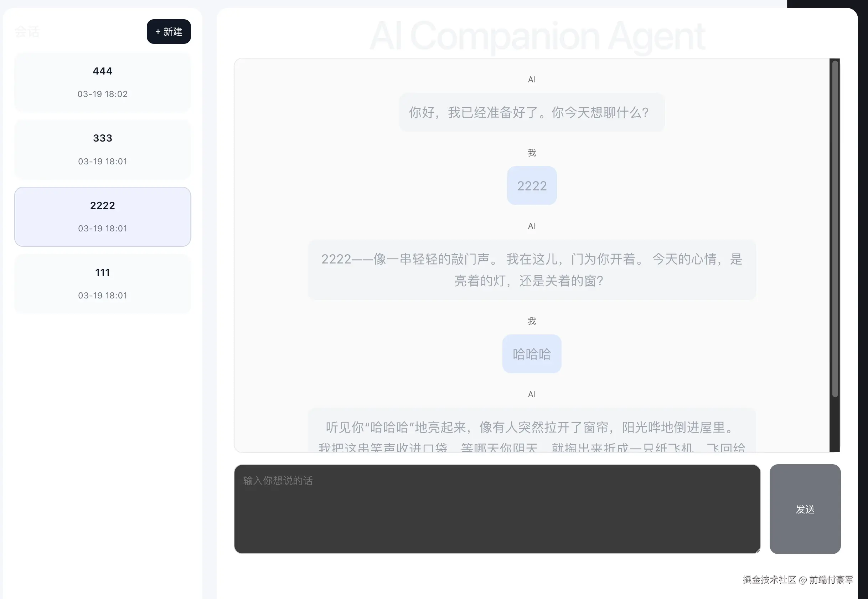This screenshot has width=868, height=599.
Task: Focus the 输入你想说的话 message input box
Action: pyautogui.click(x=497, y=508)
